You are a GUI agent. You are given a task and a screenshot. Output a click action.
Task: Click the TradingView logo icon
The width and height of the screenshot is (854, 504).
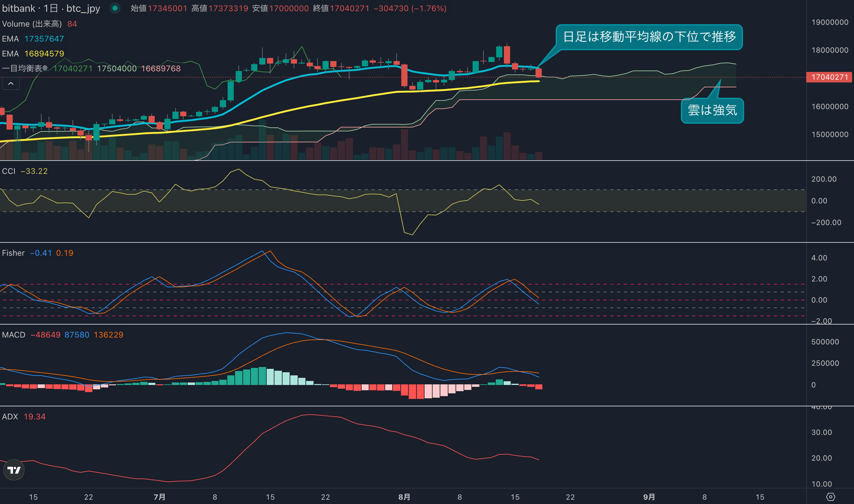tap(14, 470)
